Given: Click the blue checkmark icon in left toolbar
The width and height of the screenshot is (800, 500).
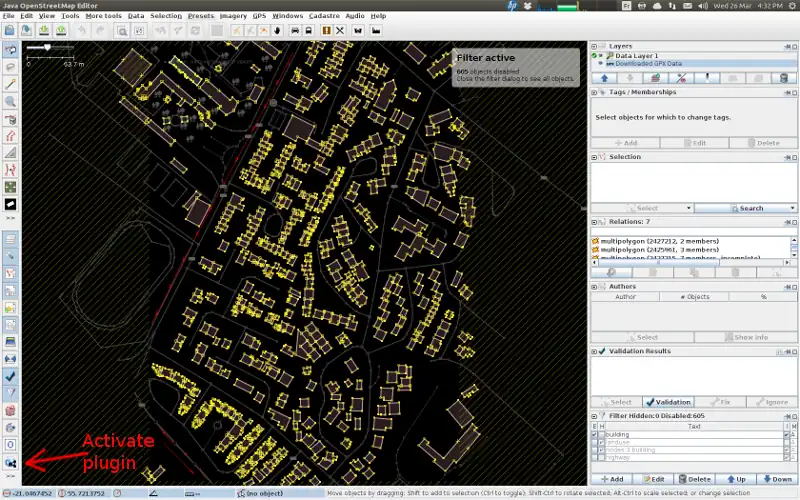Looking at the screenshot, I should pos(10,376).
